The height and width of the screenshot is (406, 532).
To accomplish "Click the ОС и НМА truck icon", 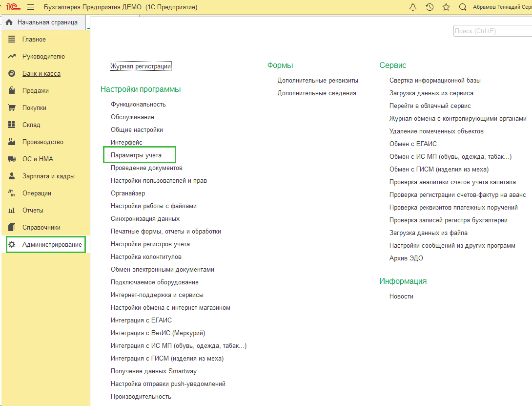I will [x=12, y=159].
